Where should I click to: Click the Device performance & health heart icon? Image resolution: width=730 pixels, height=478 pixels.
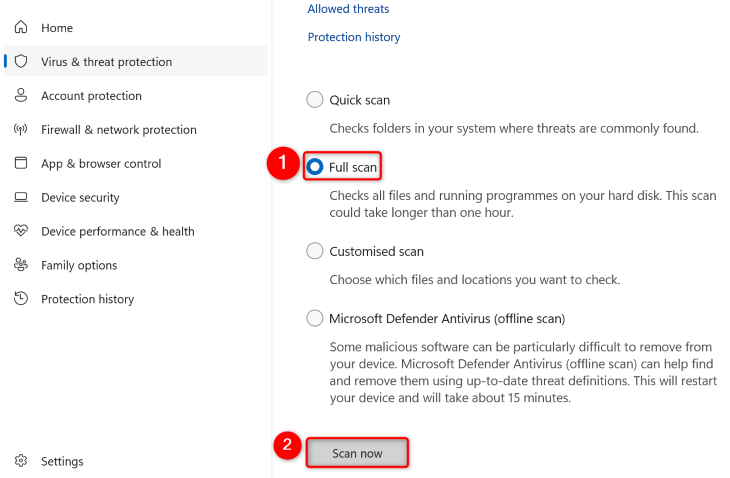pyautogui.click(x=20, y=232)
